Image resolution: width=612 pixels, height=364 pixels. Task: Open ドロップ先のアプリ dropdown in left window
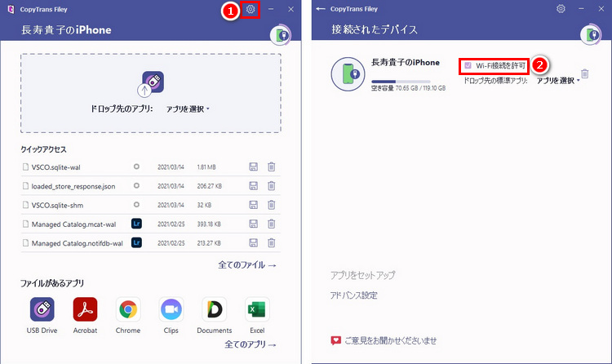[188, 109]
